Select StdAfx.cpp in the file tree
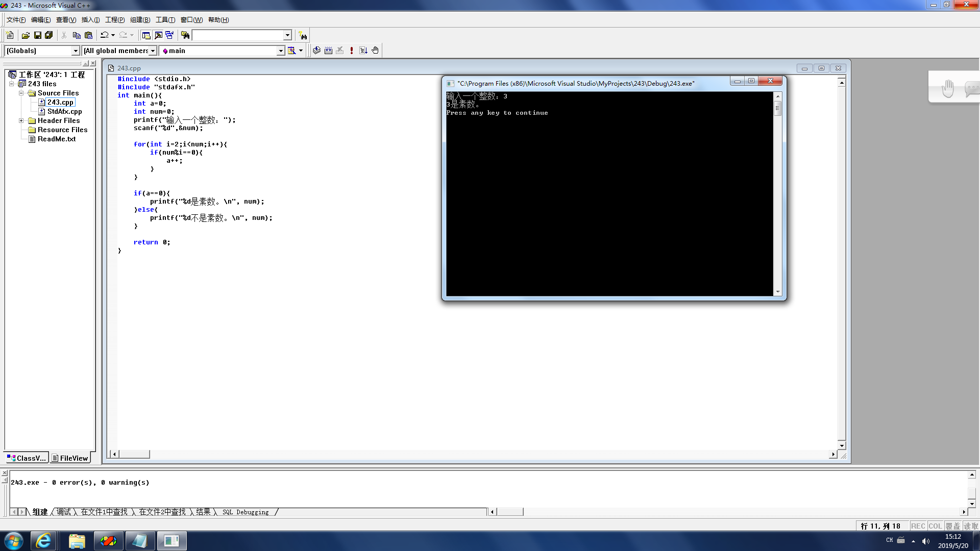Viewport: 980px width, 551px height. (x=64, y=111)
